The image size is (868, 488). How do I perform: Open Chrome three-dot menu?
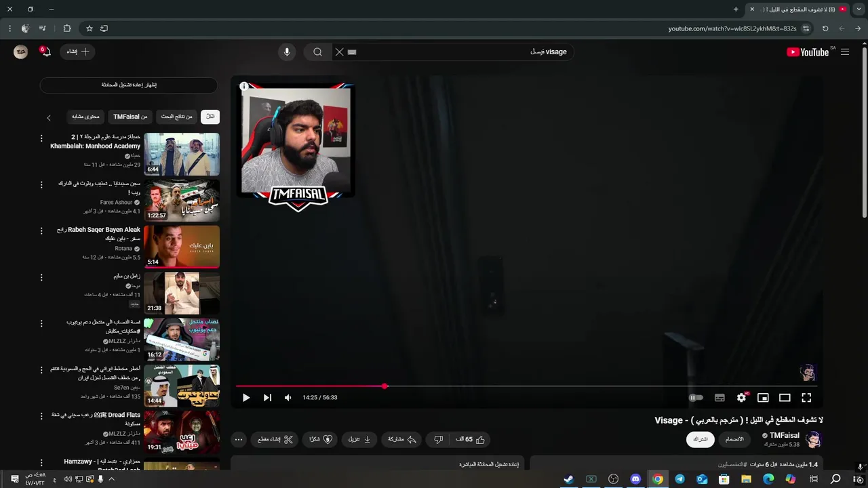9,28
